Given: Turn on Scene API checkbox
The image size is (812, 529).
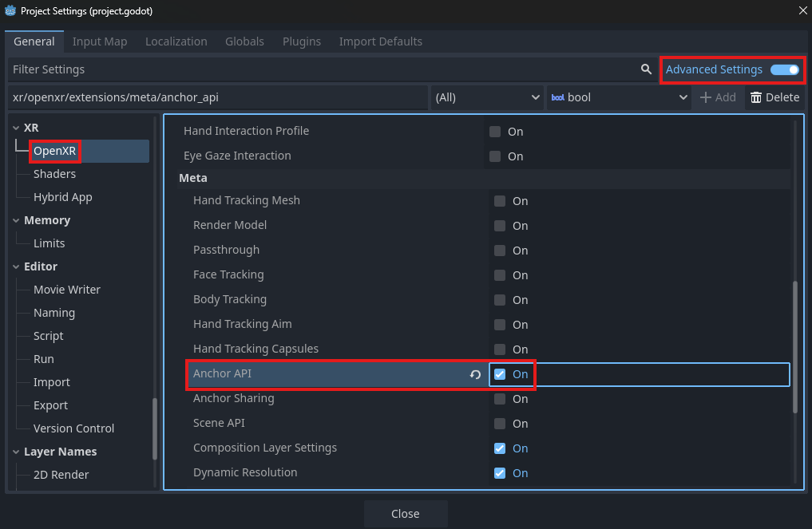Looking at the screenshot, I should [500, 424].
